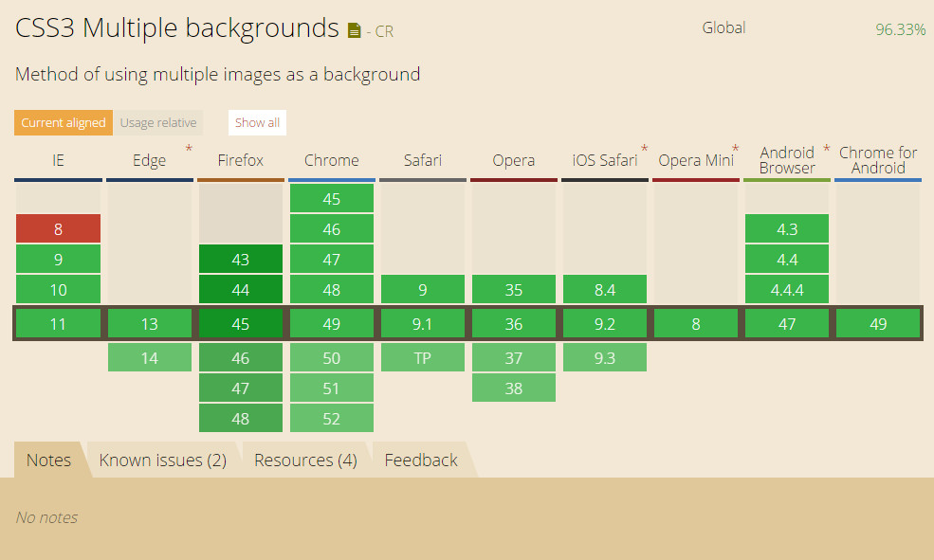Click the Global usage label
Screen dimensions: 934x560
tap(723, 27)
